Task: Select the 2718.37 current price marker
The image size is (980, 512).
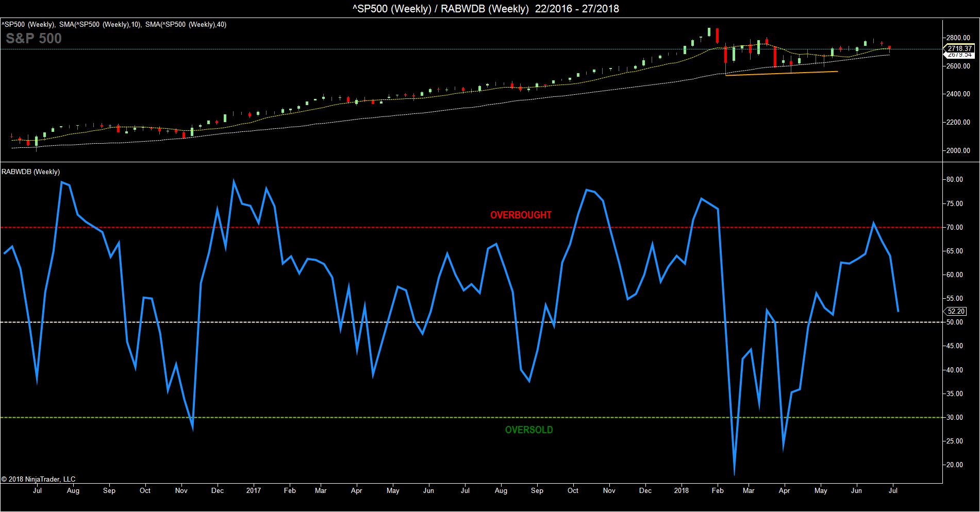Action: (959, 48)
